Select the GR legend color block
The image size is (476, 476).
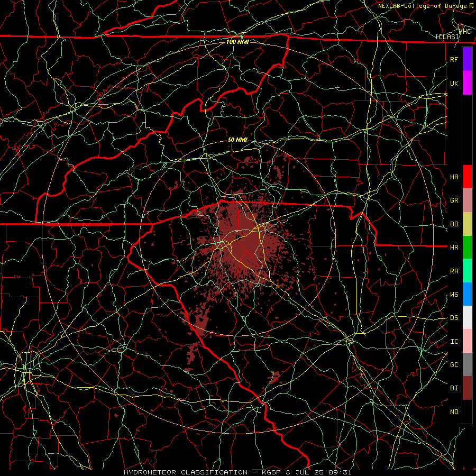[x=467, y=200]
